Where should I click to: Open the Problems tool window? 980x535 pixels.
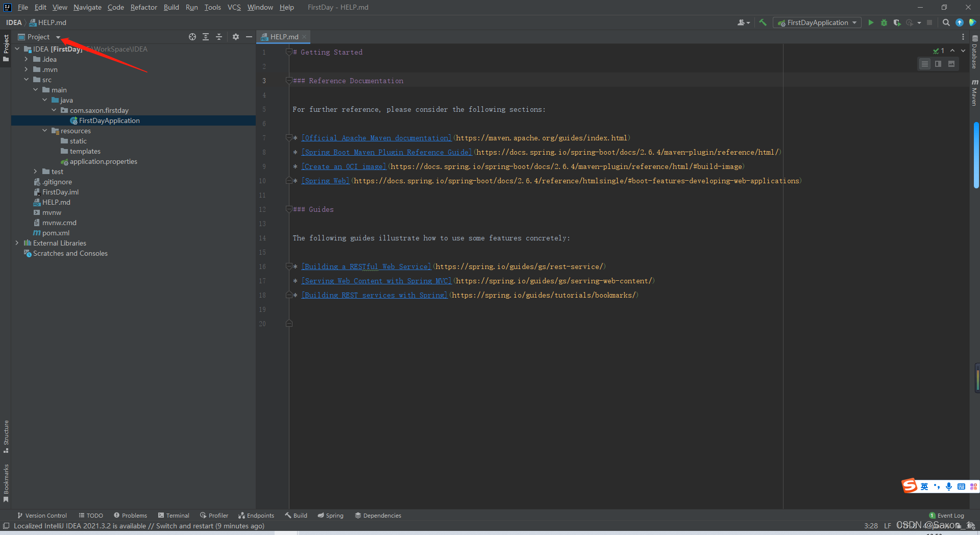pos(130,516)
